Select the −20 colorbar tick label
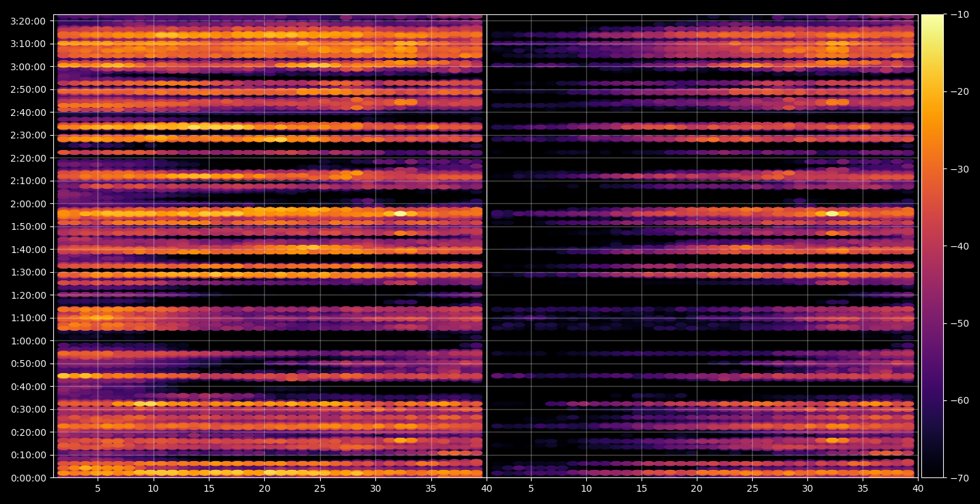The image size is (980, 504). [958, 91]
